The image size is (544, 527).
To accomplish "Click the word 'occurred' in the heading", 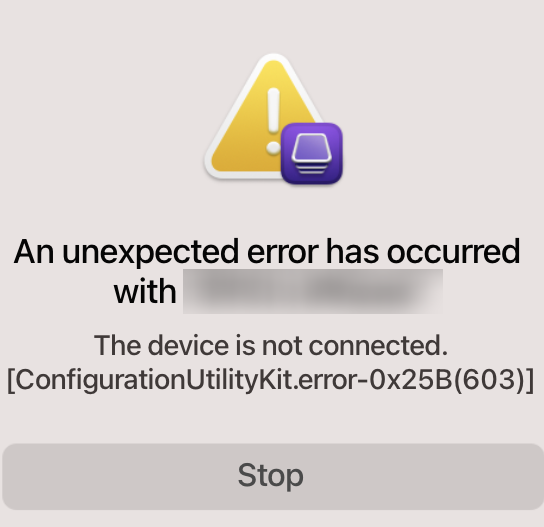I will 454,252.
